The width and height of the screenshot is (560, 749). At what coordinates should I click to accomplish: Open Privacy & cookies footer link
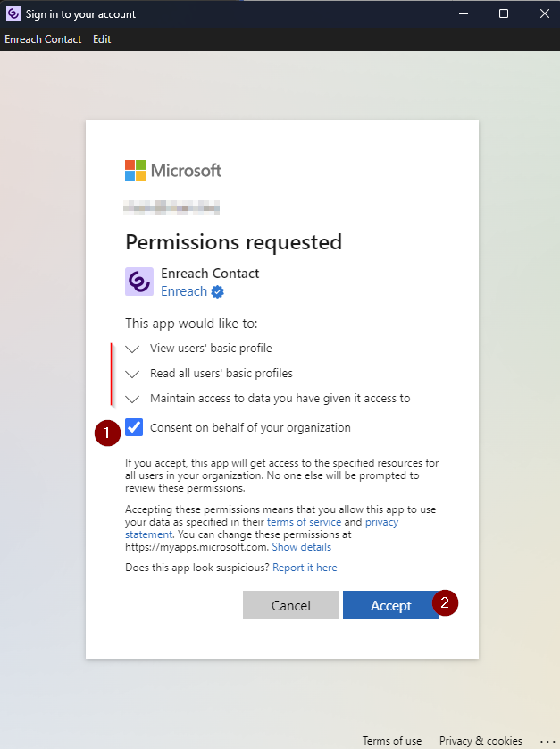[x=481, y=741]
